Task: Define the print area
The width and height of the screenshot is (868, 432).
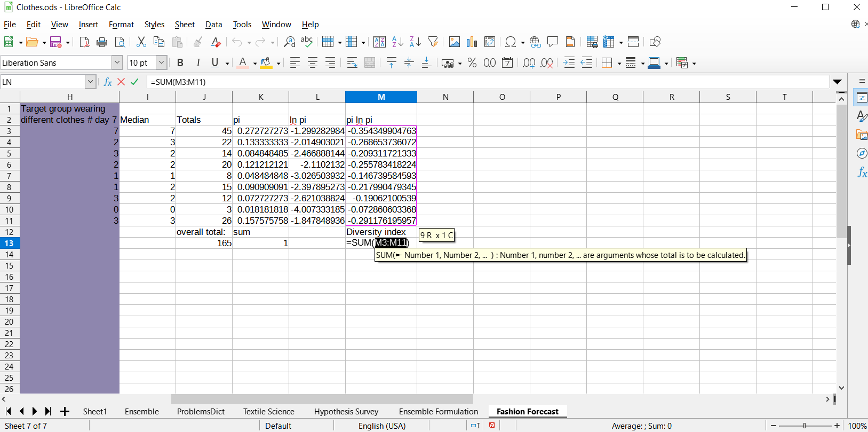Action: click(x=592, y=42)
